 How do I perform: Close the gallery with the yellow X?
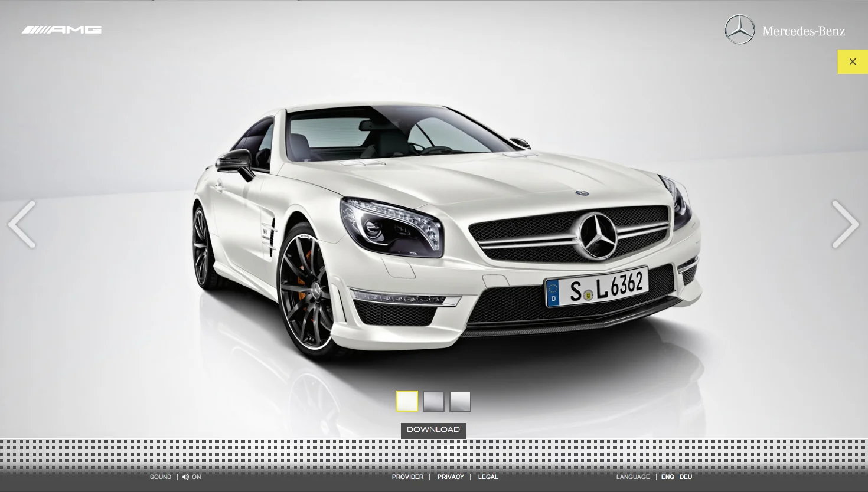tap(853, 62)
